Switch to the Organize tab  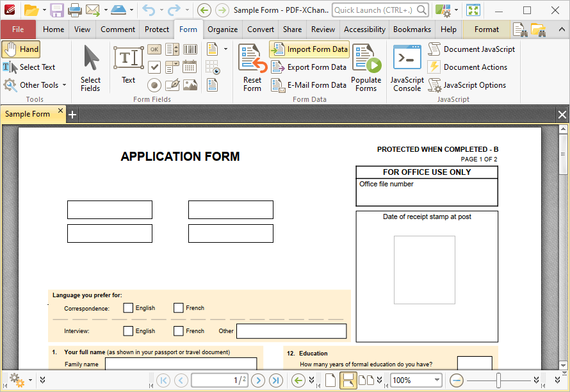(222, 29)
